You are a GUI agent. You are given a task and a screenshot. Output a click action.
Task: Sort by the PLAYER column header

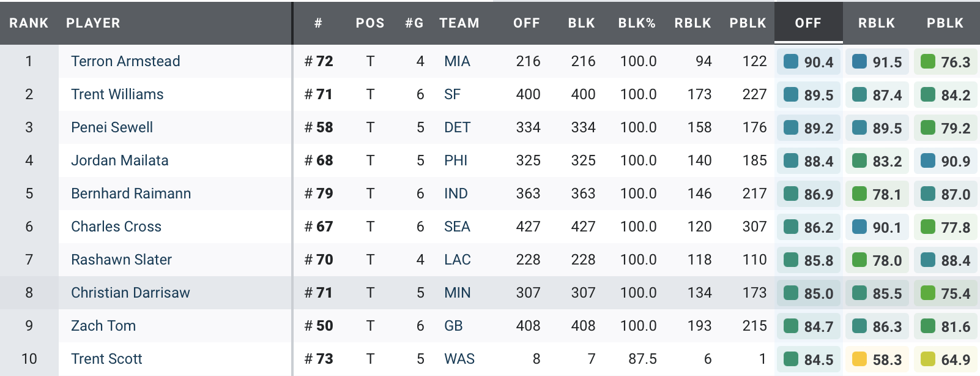93,23
